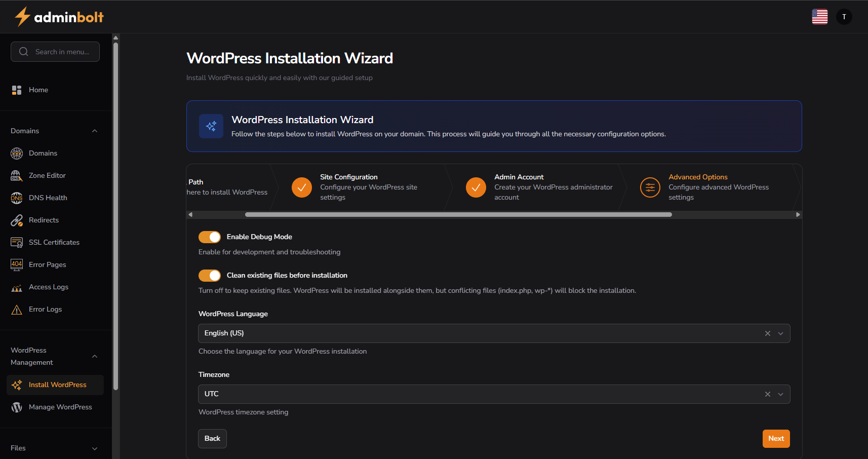Select the Path wizard step
This screenshot has width=868, height=459.
click(228, 187)
